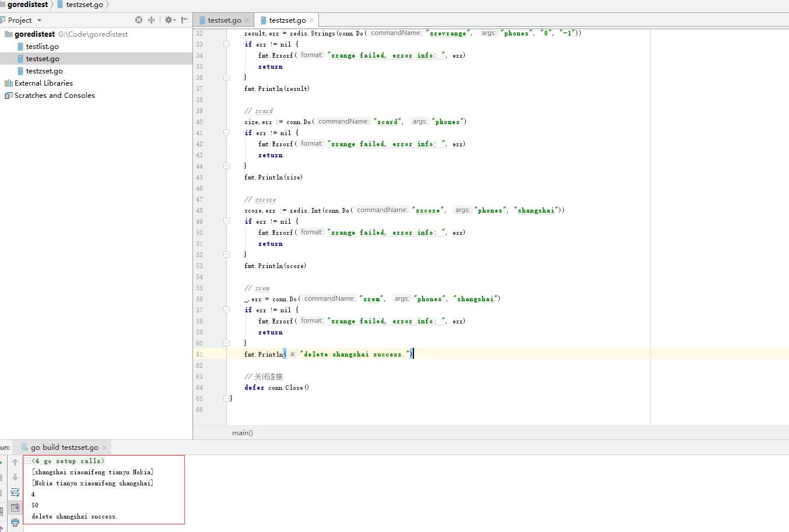Viewport: 789px width, 532px height.
Task: Collapse the if block at line 49
Action: 226,221
